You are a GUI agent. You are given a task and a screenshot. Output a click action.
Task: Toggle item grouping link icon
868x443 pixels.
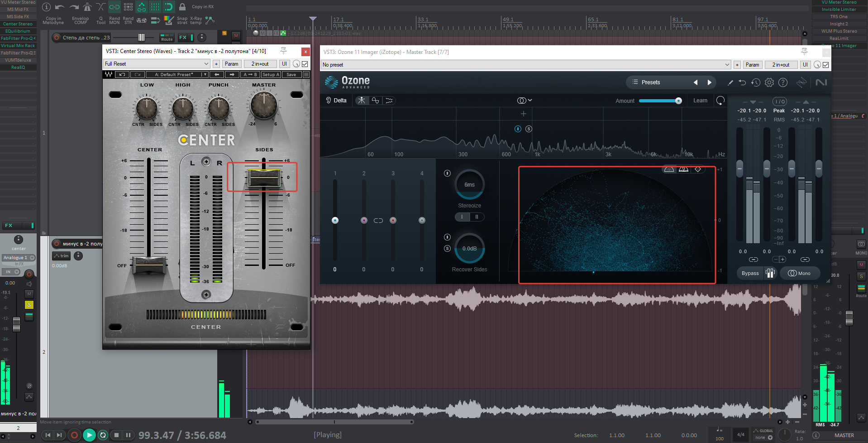tap(114, 7)
